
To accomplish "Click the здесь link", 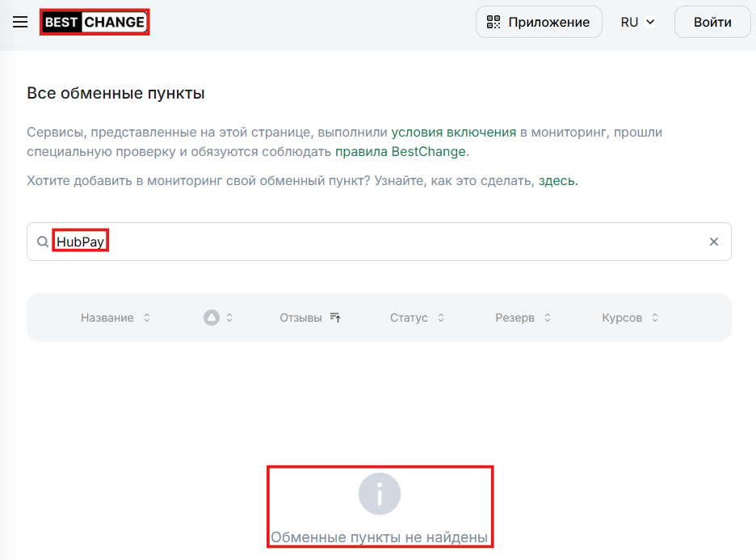I will [559, 180].
